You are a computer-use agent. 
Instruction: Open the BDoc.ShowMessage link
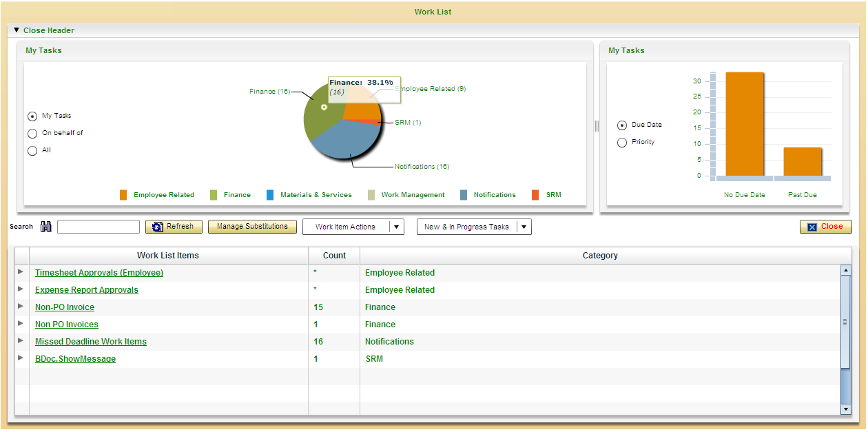coord(75,359)
